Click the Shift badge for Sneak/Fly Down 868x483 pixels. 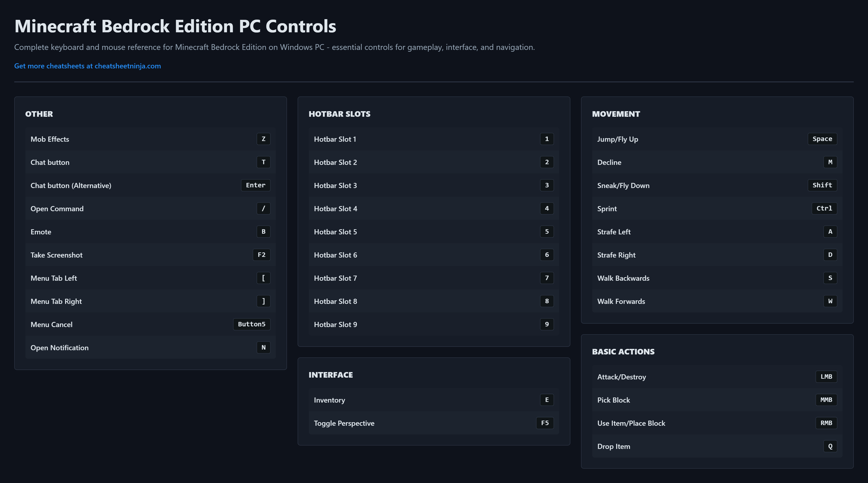click(x=822, y=185)
